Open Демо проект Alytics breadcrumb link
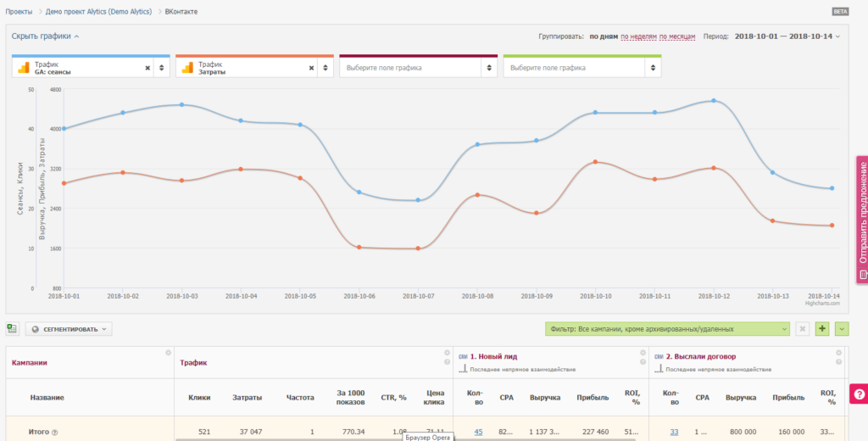Screen dimensions: 868x441 pos(101,12)
